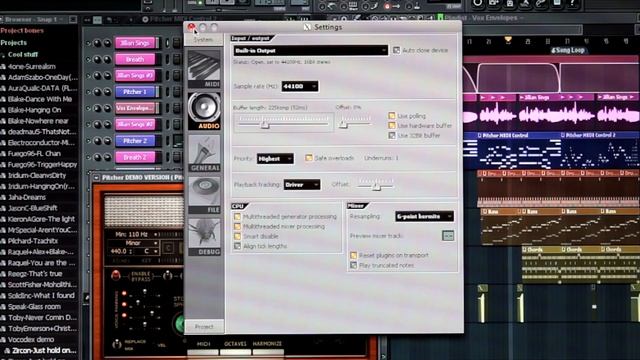Image resolution: width=640 pixels, height=360 pixels.
Task: Select Pitcher MIDI Control clip in playlist
Action: click(505, 135)
